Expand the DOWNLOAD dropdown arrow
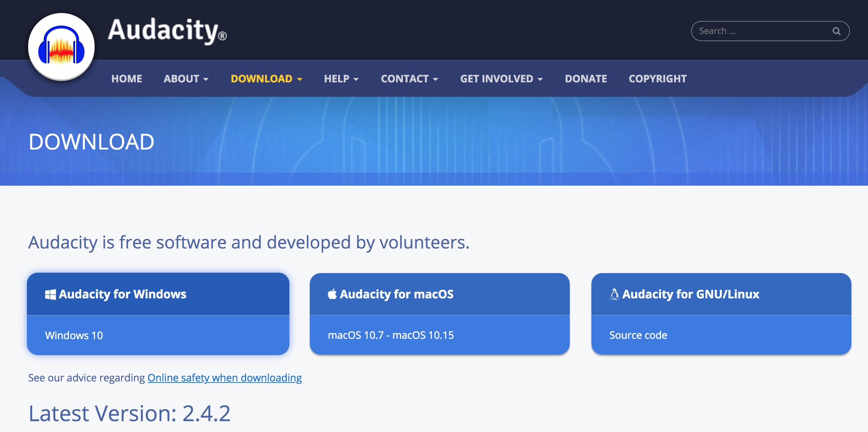 300,79
